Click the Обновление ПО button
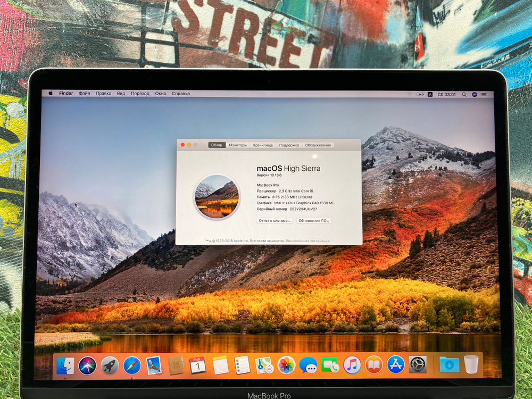 [x=314, y=220]
